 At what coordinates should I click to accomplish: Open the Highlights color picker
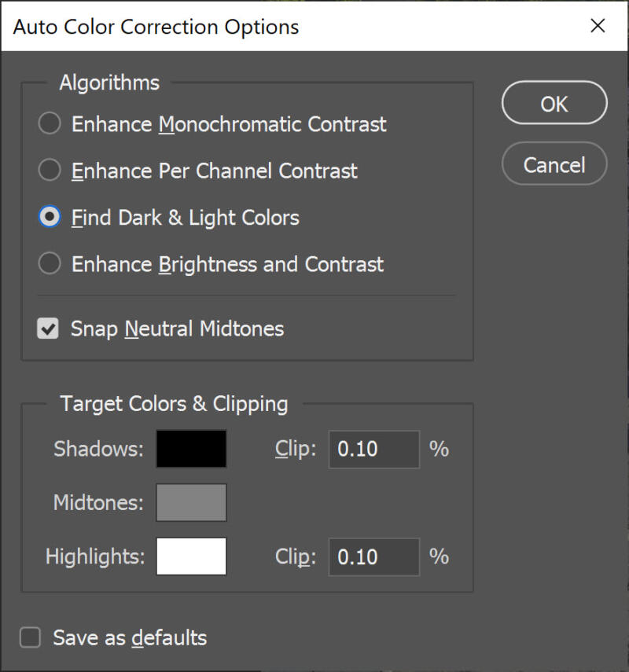[x=191, y=556]
